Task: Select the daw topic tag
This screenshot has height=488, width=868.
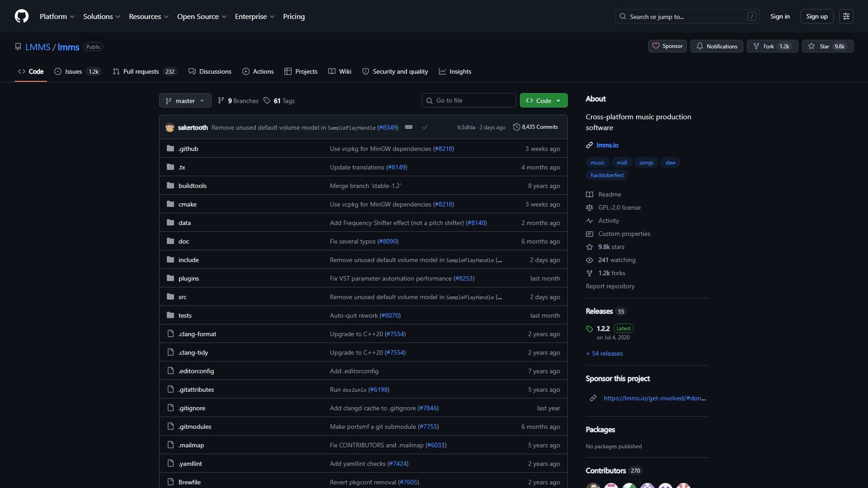Action: 670,163
